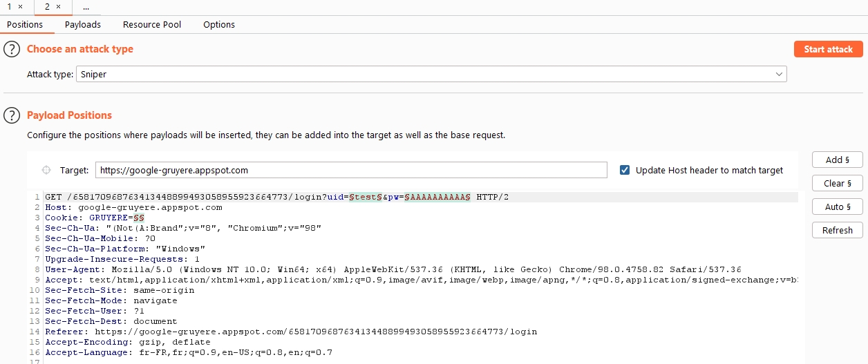Click the Refresh button

[837, 230]
